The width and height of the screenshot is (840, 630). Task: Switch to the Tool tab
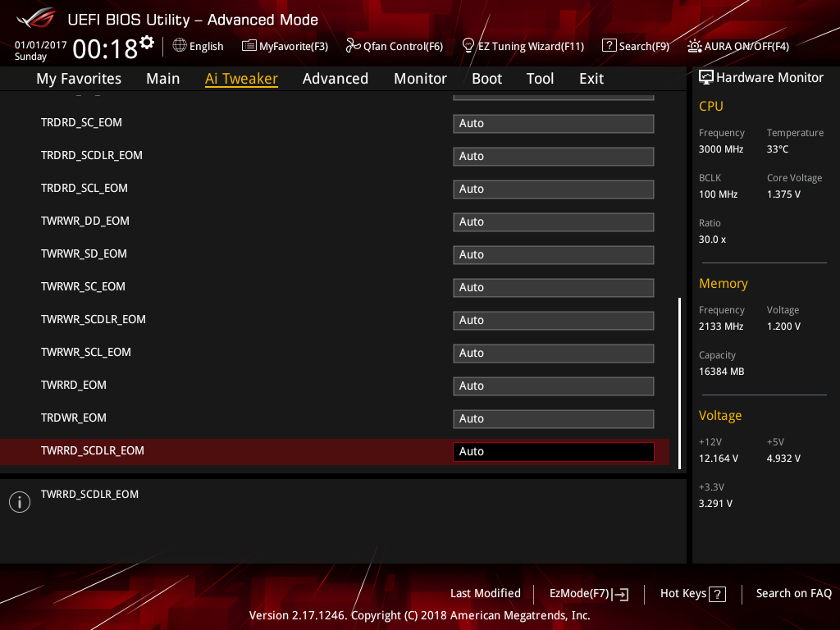tap(540, 79)
